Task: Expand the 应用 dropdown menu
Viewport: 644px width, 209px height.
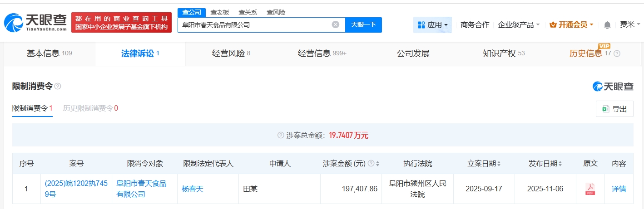Action: point(432,25)
